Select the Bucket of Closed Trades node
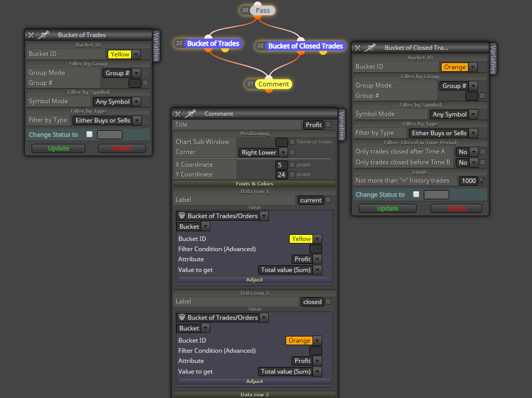This screenshot has height=398, width=532. coord(305,46)
